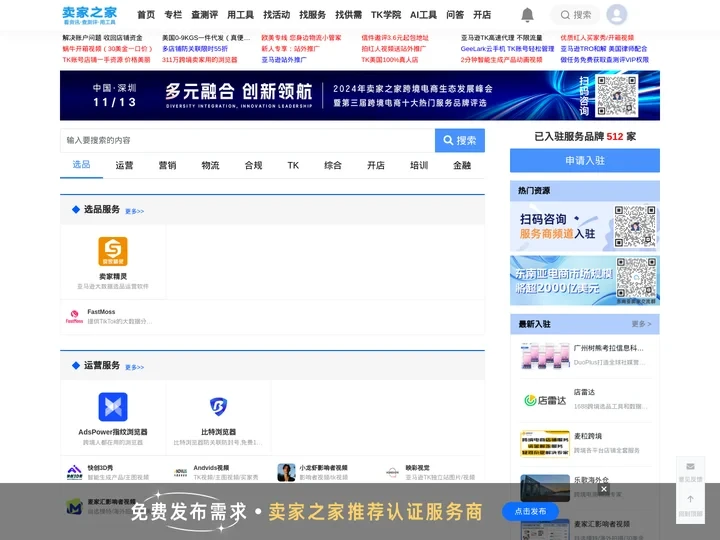This screenshot has height=540, width=720.
Task: Open 查测评 in the top navigation
Action: click(x=204, y=15)
